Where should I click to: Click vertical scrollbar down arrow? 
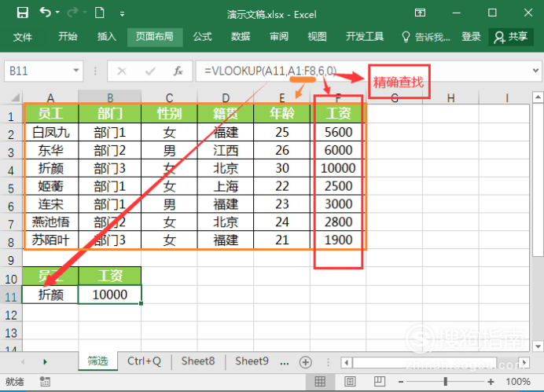(x=538, y=346)
